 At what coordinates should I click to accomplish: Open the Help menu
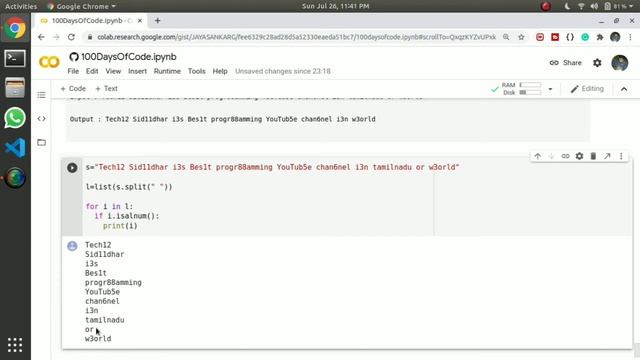coord(220,71)
